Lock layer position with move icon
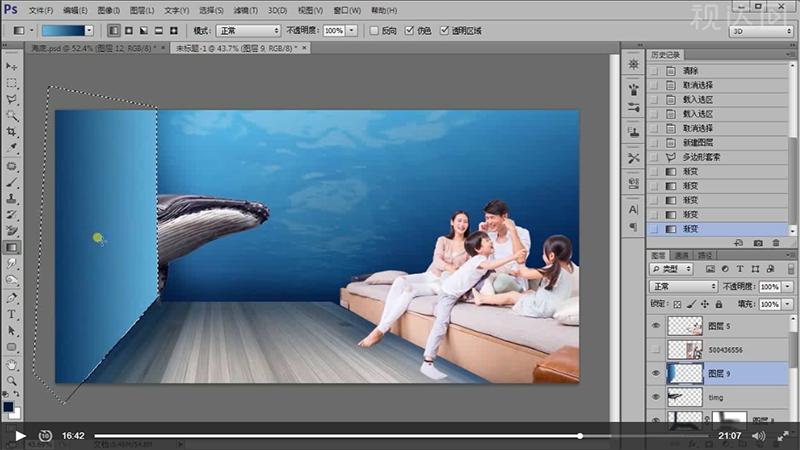This screenshot has width=800, height=450. click(x=705, y=304)
